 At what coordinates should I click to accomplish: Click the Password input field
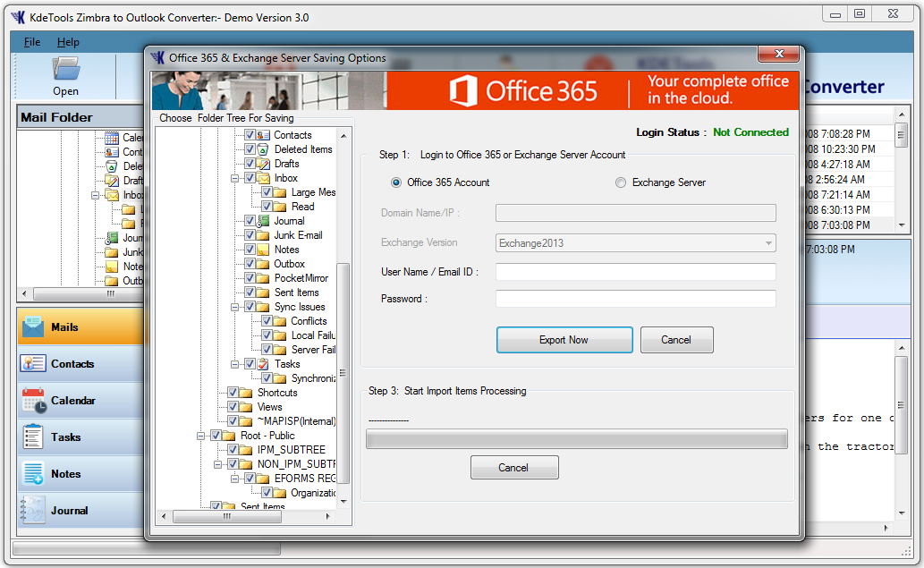coord(635,299)
